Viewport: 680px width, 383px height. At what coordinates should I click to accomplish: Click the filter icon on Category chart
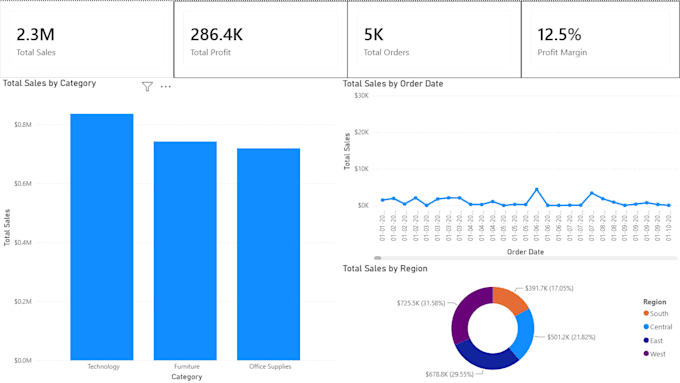[x=147, y=87]
